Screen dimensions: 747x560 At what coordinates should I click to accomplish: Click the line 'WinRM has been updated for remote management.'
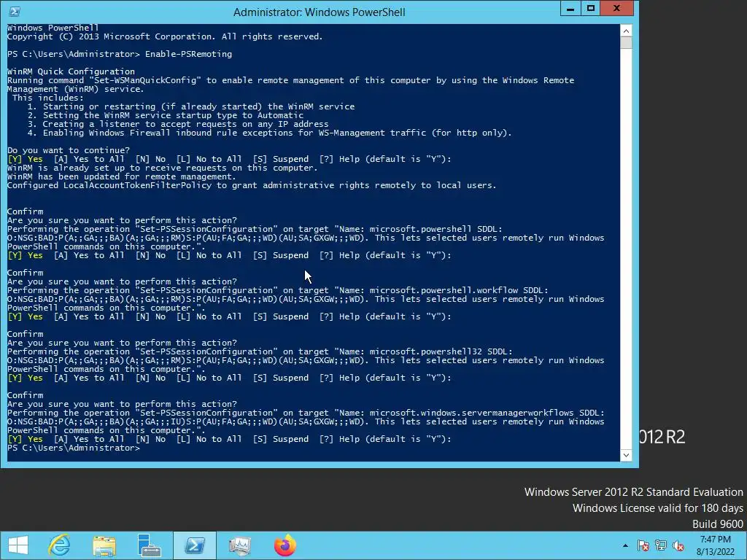122,176
